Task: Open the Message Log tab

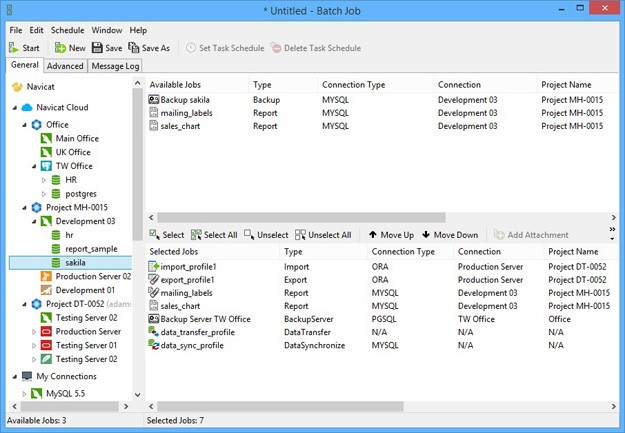Action: pyautogui.click(x=115, y=66)
